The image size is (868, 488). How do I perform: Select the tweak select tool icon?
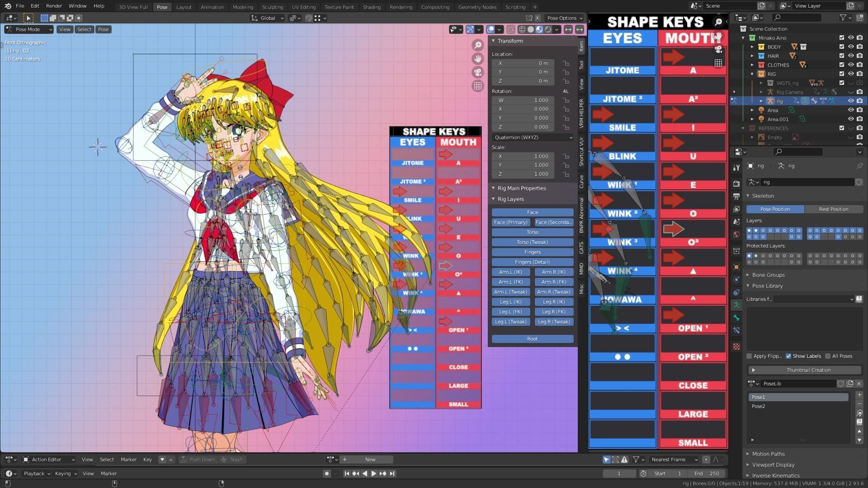[x=28, y=18]
